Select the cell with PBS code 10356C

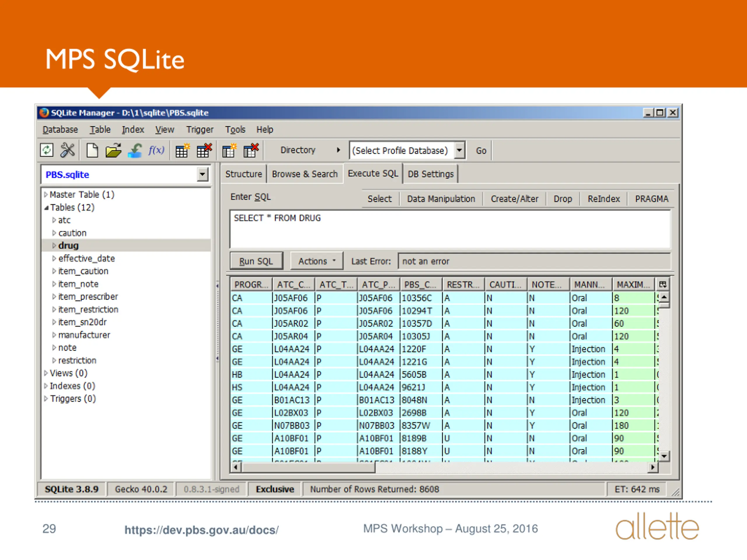420,298
